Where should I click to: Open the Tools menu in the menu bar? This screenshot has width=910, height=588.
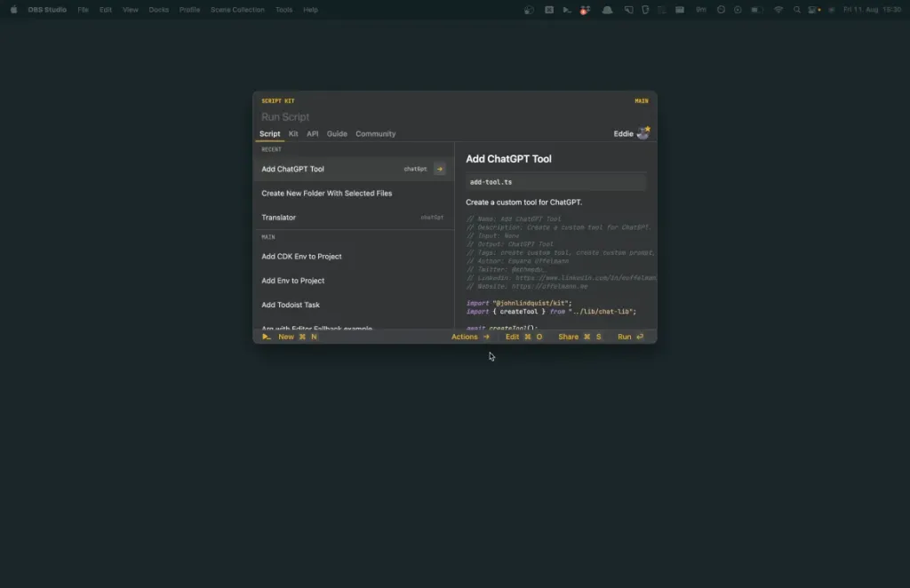click(x=283, y=10)
